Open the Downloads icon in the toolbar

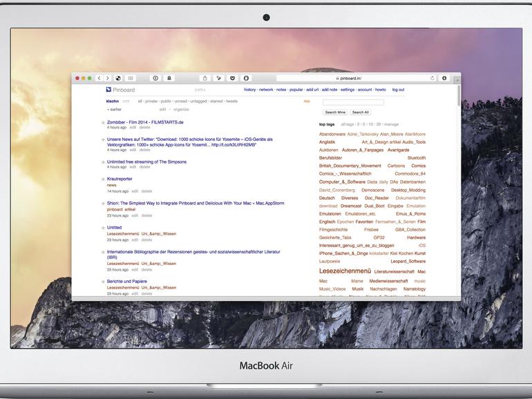coord(444,78)
